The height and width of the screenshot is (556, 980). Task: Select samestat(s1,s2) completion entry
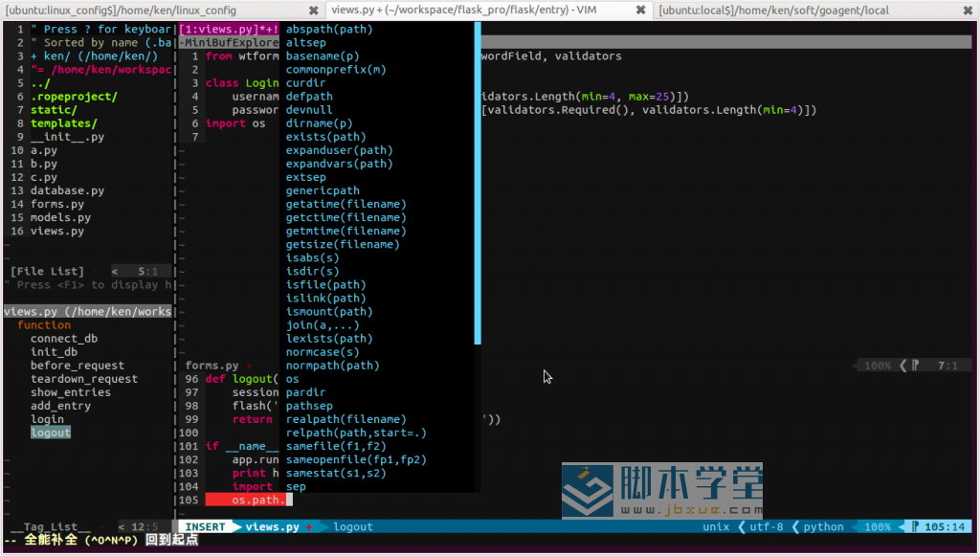(x=336, y=473)
